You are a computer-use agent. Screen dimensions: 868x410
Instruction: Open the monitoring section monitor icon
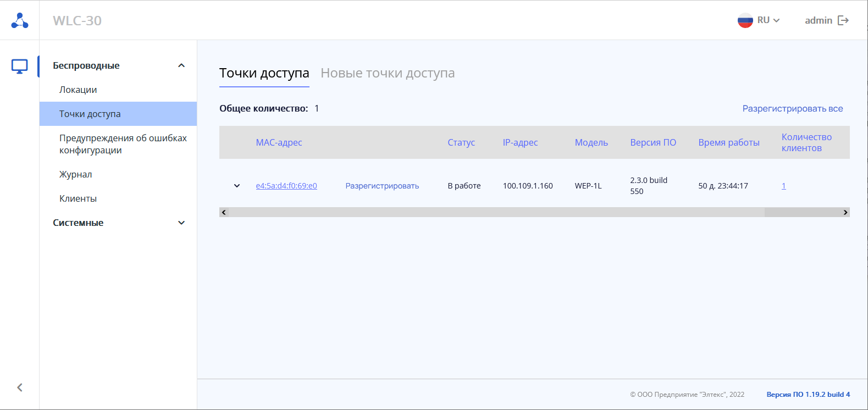point(20,67)
